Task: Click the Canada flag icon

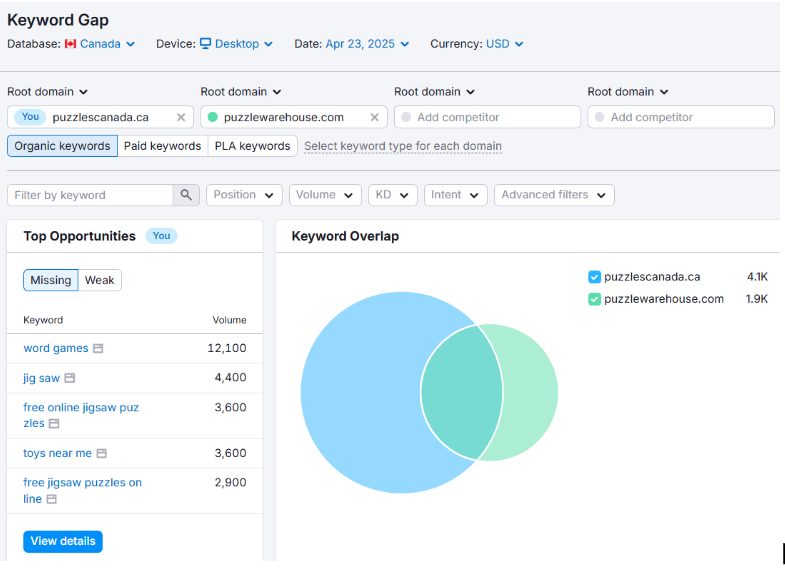Action: (x=71, y=44)
